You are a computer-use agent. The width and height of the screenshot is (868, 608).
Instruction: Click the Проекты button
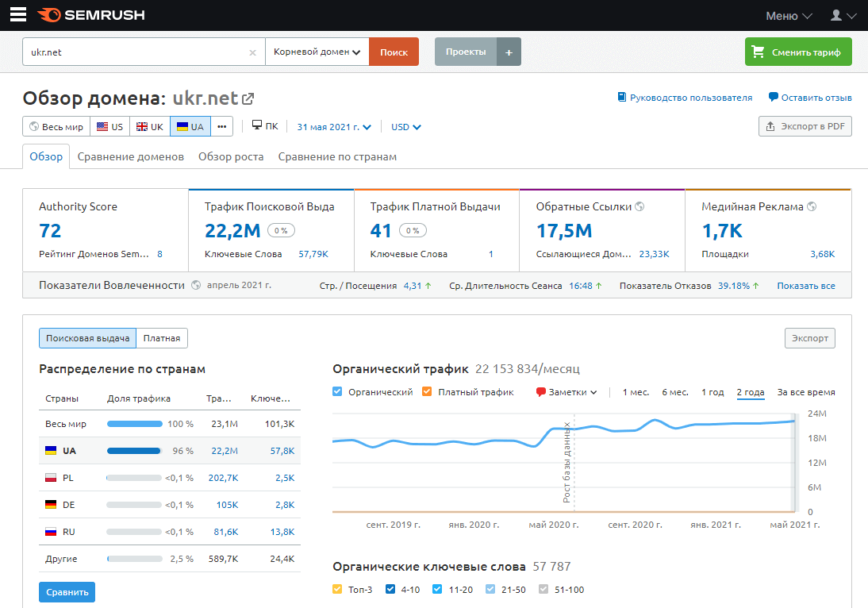click(466, 52)
